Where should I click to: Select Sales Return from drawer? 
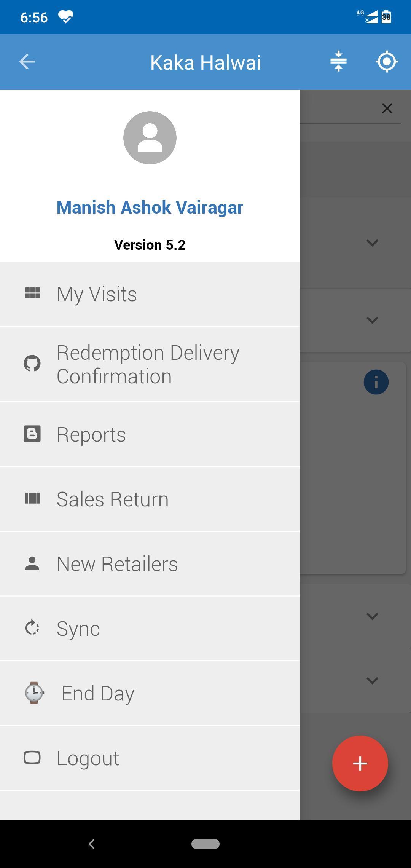pyautogui.click(x=150, y=499)
